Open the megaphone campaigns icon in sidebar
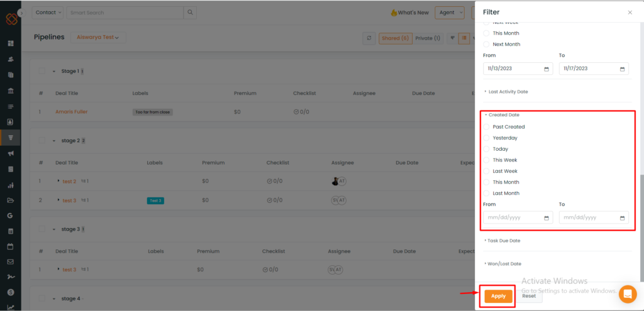Screen dimensions: 644x311 11,153
